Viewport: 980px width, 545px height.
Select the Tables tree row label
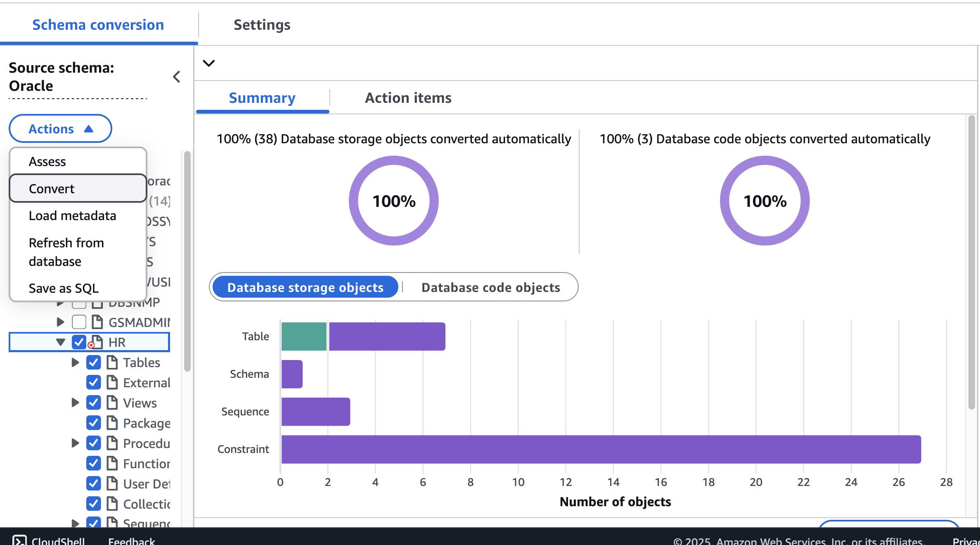click(142, 363)
